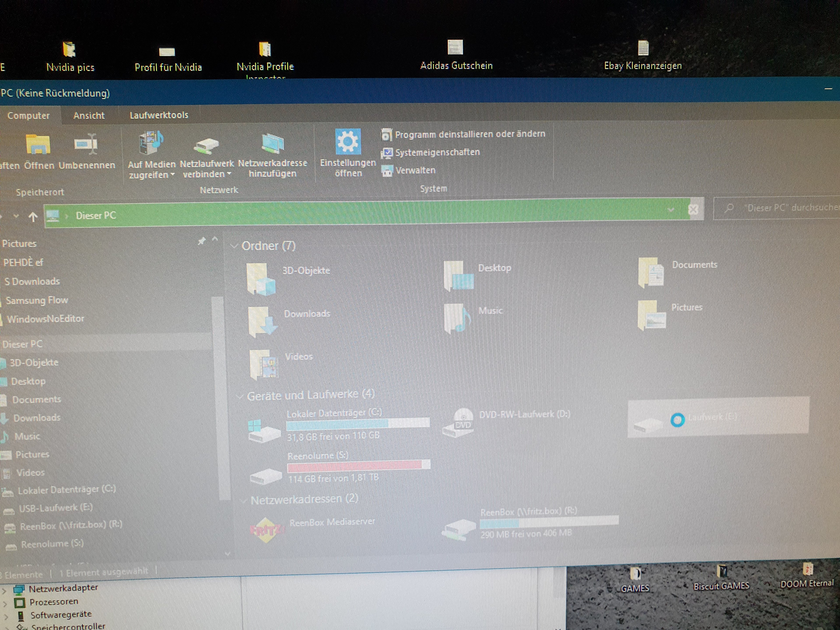The image size is (840, 630).
Task: Select WindowsNoEditor in navigation pane
Action: click(x=45, y=318)
